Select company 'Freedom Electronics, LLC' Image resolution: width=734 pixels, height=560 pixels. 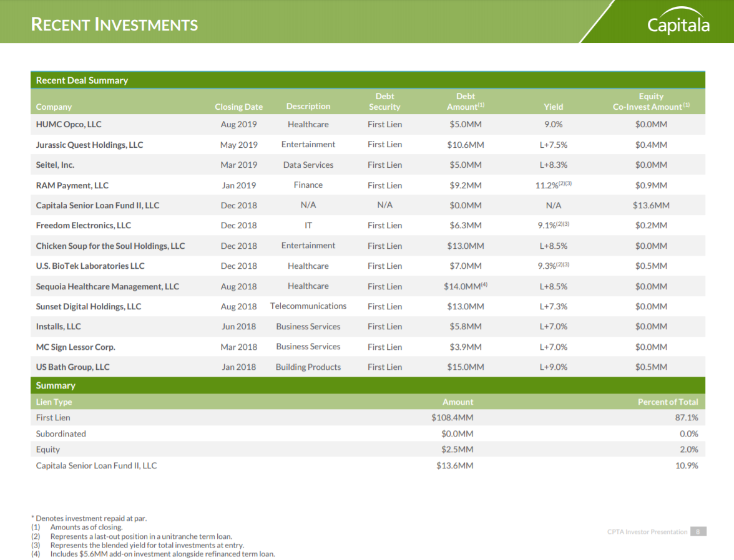tap(84, 226)
